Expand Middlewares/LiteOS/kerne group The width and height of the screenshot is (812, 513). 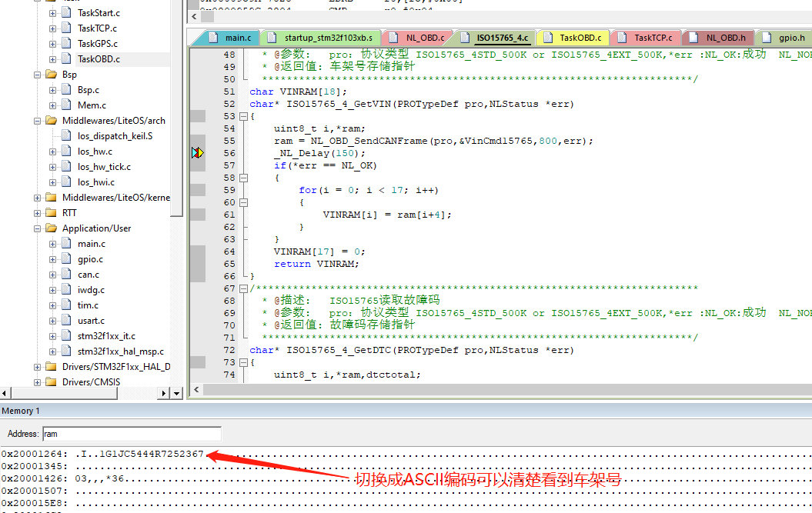pyautogui.click(x=37, y=198)
